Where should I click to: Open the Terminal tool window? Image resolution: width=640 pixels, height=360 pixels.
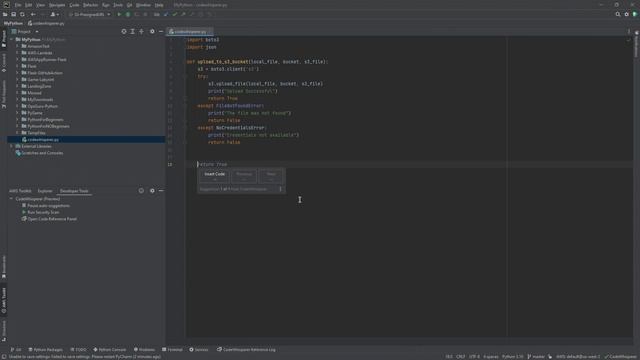[x=172, y=349]
